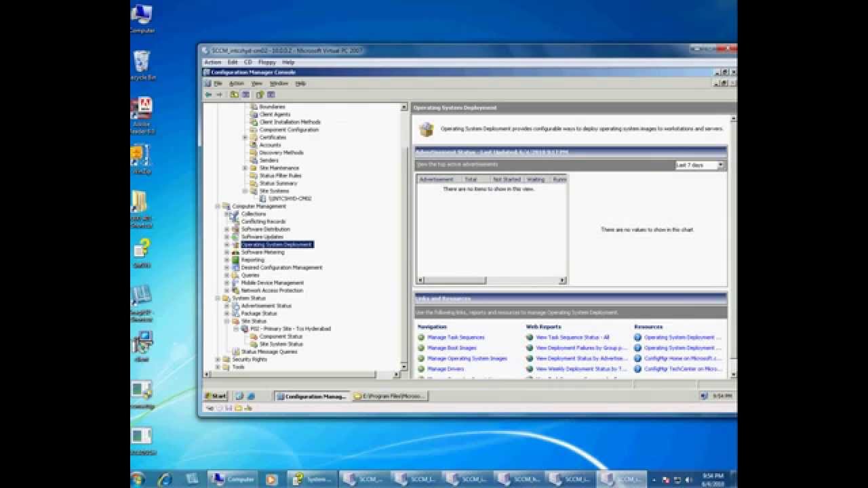Select Network Access Protection tree node
Screen dimensions: 868x488
click(x=272, y=290)
